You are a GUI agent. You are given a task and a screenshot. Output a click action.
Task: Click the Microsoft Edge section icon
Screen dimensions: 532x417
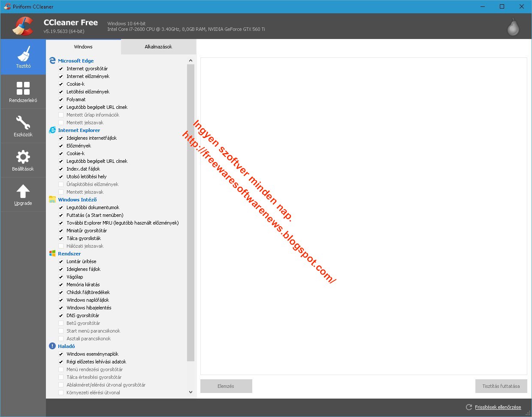tap(52, 60)
